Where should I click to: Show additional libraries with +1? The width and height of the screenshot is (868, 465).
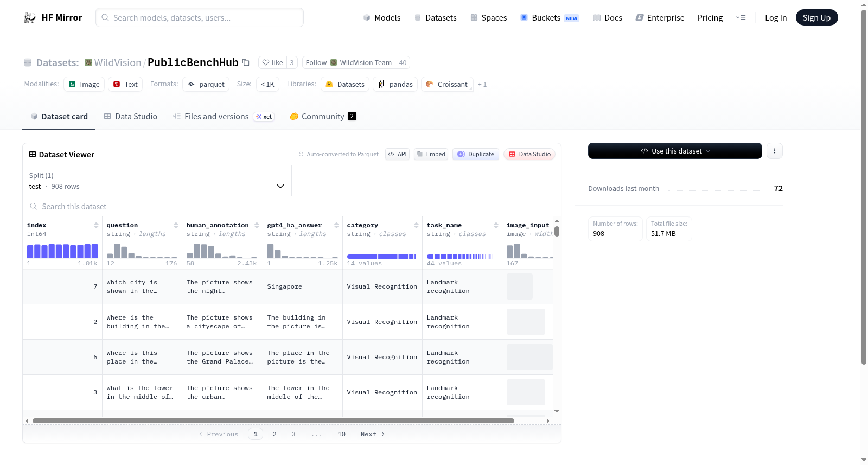pyautogui.click(x=482, y=85)
